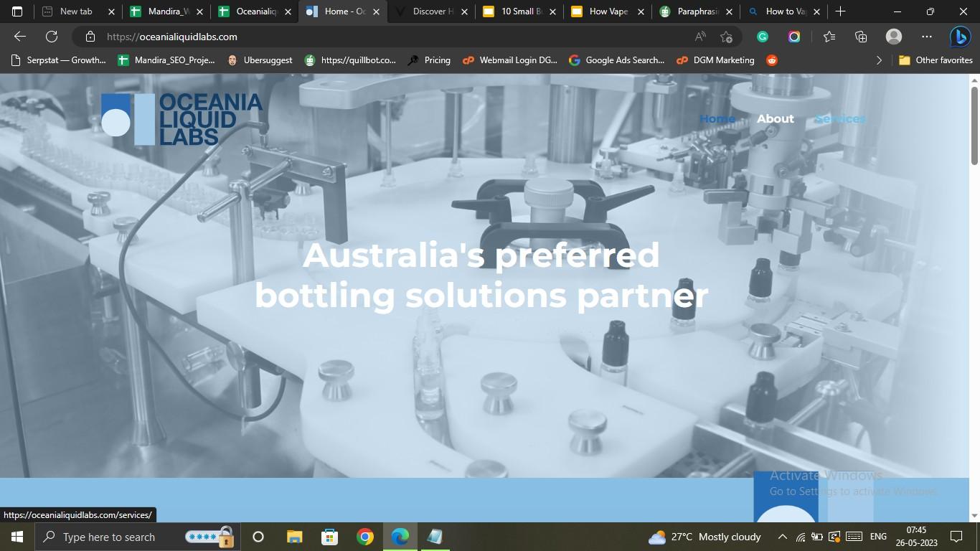Open the Ubersuggest bookmark
The image size is (980, 551).
coord(260,60)
